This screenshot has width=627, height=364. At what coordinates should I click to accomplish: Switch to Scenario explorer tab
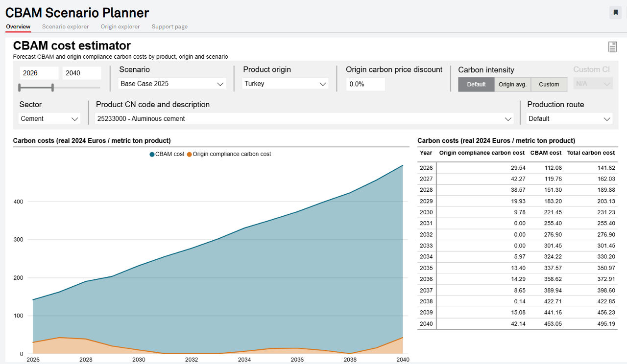[66, 26]
